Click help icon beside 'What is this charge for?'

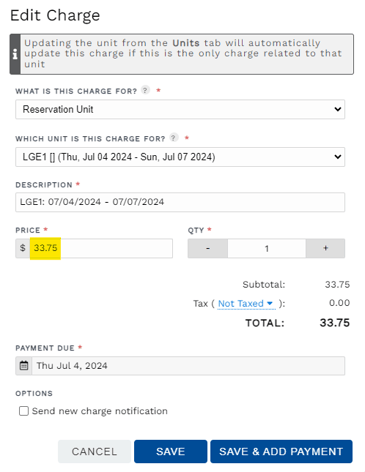[x=145, y=90]
